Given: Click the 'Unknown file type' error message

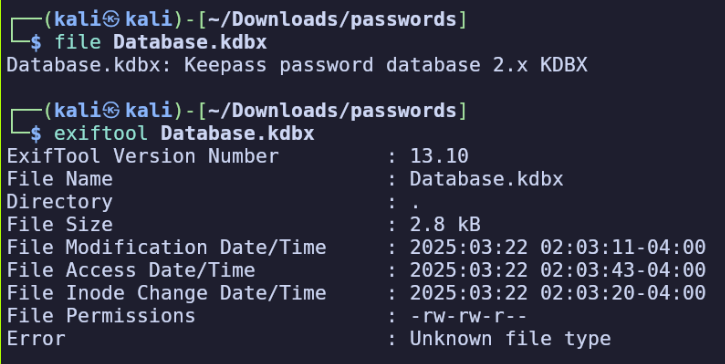Looking at the screenshot, I should pos(510,339).
